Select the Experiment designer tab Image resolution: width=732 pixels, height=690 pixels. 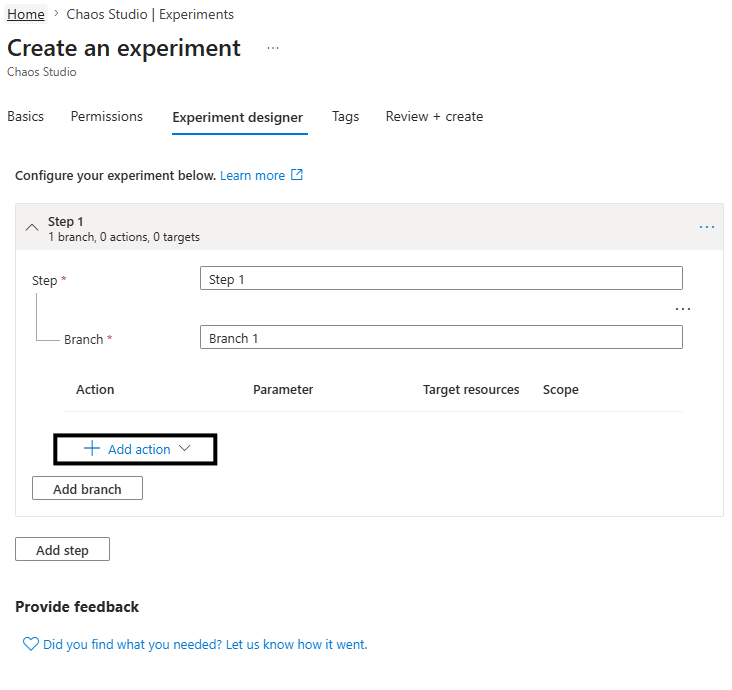click(x=237, y=117)
